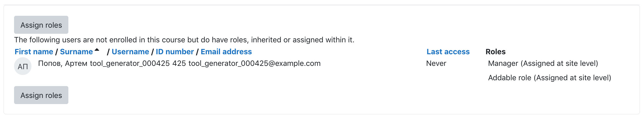Click the ID number value 425
The height and width of the screenshot is (119, 644).
pos(179,63)
